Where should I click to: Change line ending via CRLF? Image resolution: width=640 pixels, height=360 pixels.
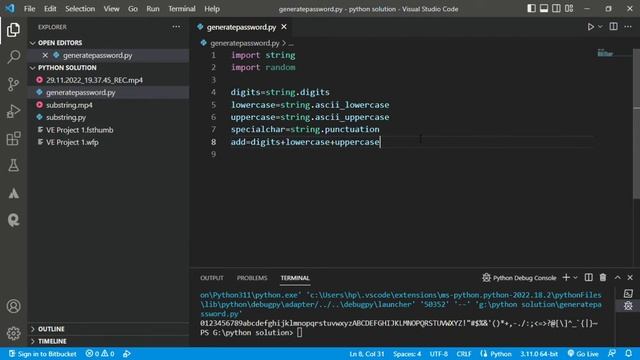[464, 354]
